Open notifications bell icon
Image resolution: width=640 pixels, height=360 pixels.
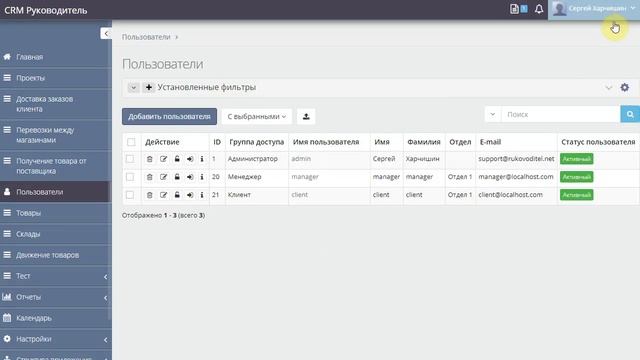click(x=539, y=9)
